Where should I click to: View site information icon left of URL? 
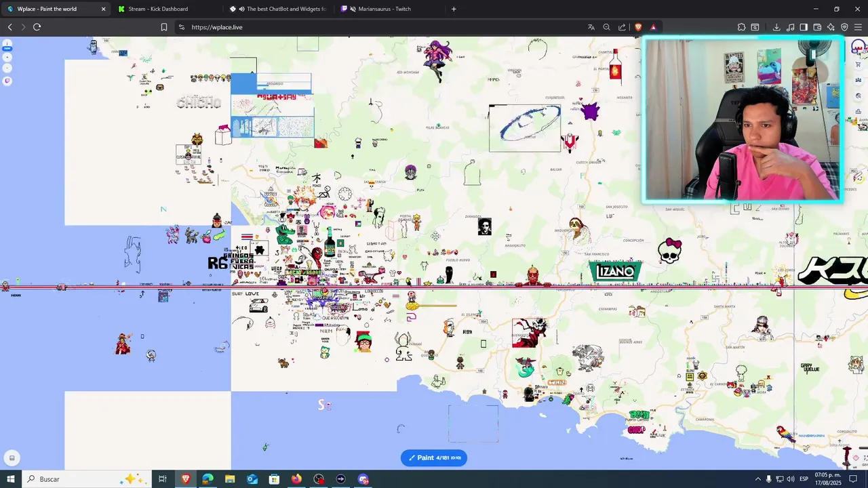coord(181,27)
